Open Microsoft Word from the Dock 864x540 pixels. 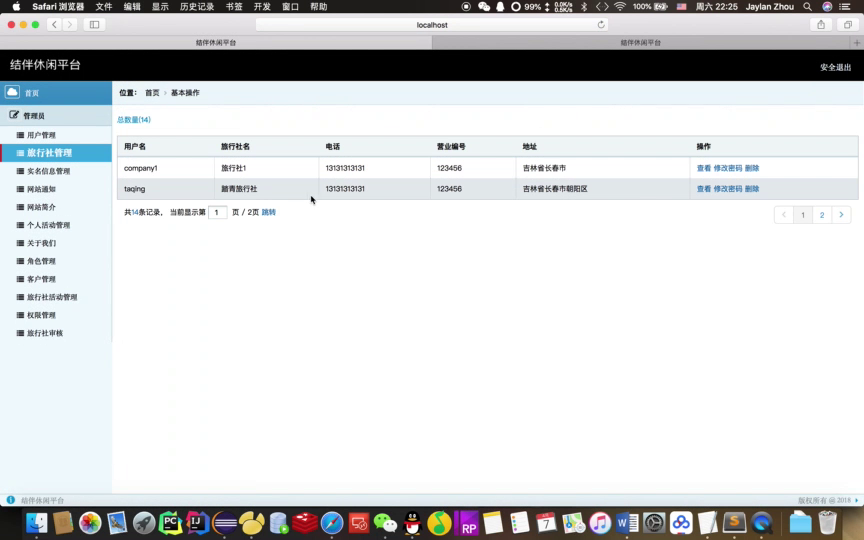(x=627, y=523)
